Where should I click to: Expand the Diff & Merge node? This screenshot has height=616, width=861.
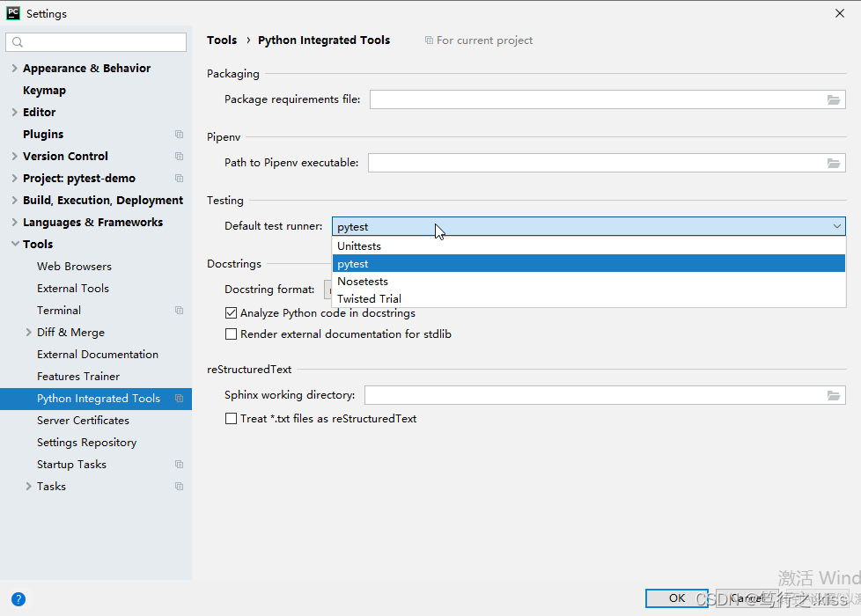(28, 332)
